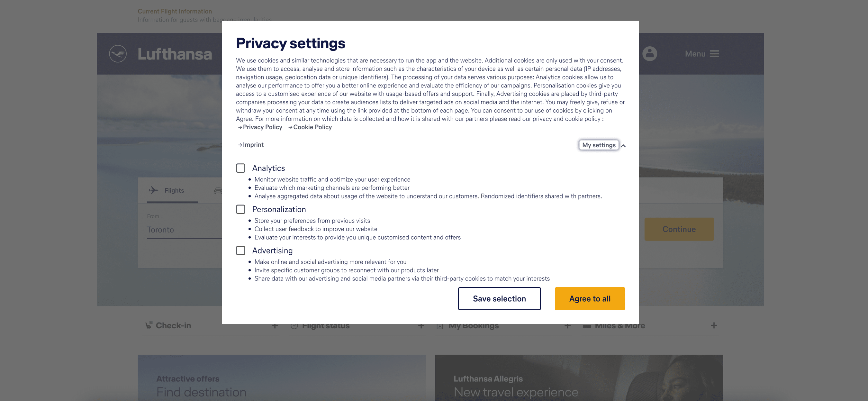
Task: Click the airplane Flights icon
Action: (x=153, y=190)
